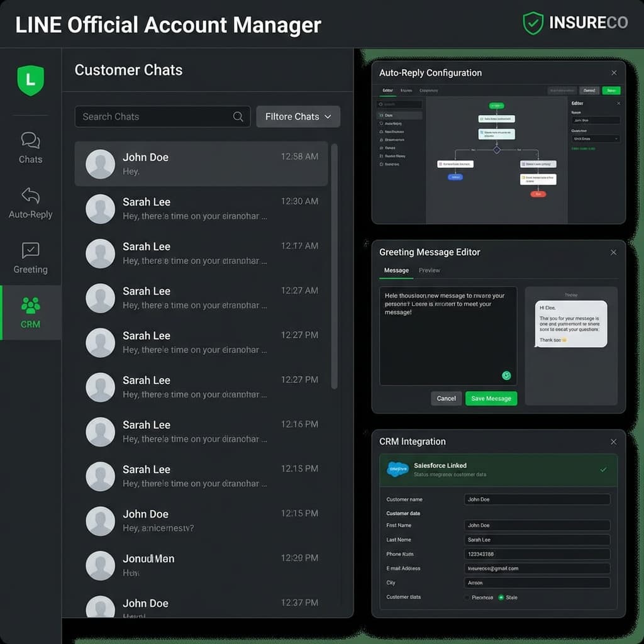Click Cancel in Greeting Message Editor
This screenshot has width=644, height=644.
tap(446, 399)
